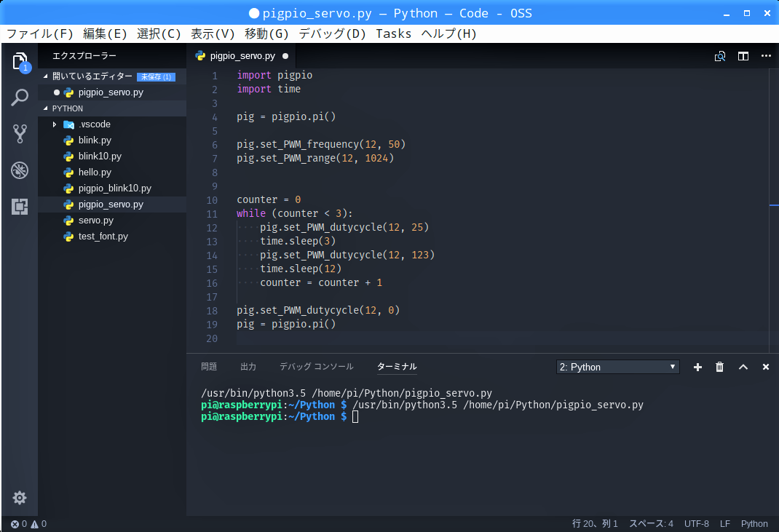The width and height of the screenshot is (779, 532).
Task: Minimize the Code - OSS window
Action: [x=727, y=13]
